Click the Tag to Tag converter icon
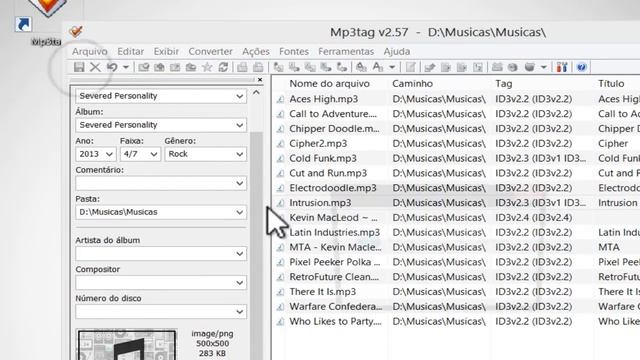This screenshot has width=640, height=360. click(x=342, y=67)
